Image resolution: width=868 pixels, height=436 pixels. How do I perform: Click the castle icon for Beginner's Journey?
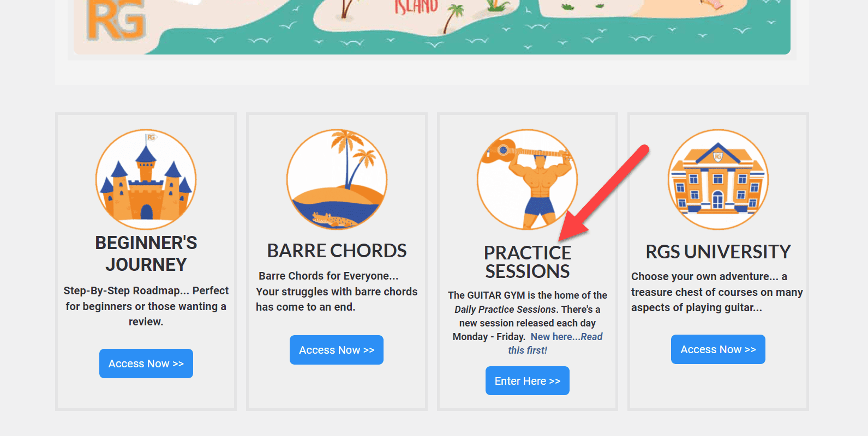pos(146,179)
